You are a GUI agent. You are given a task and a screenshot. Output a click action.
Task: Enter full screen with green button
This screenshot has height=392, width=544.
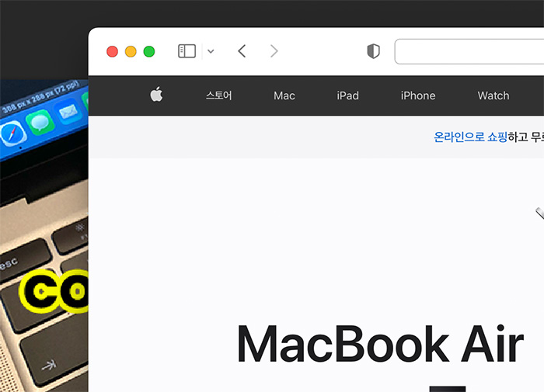(x=149, y=51)
